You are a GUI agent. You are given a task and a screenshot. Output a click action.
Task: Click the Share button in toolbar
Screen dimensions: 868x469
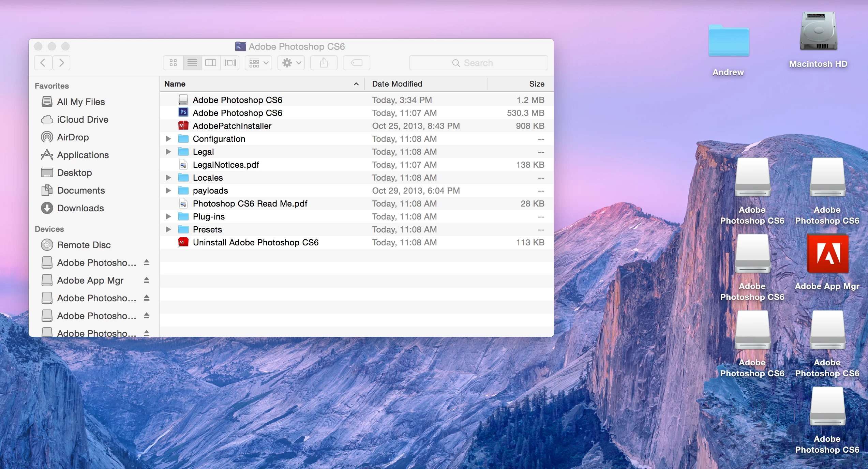point(324,63)
